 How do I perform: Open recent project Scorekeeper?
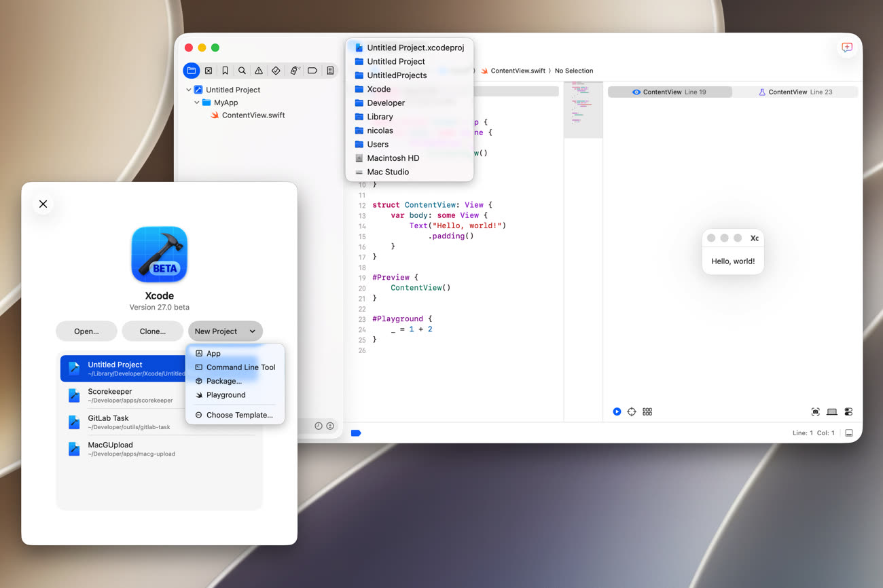click(x=159, y=395)
